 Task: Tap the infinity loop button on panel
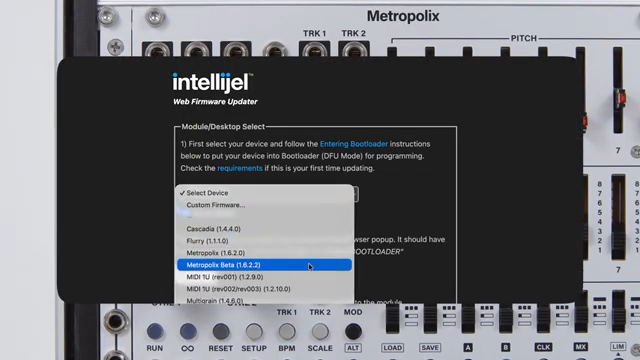[x=188, y=331]
